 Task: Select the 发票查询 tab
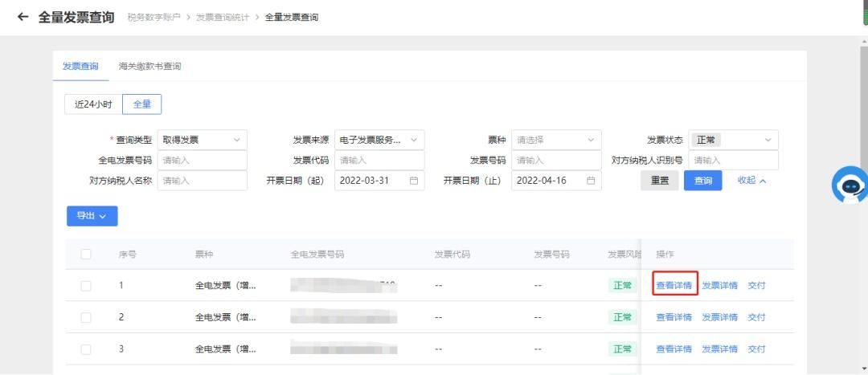80,66
